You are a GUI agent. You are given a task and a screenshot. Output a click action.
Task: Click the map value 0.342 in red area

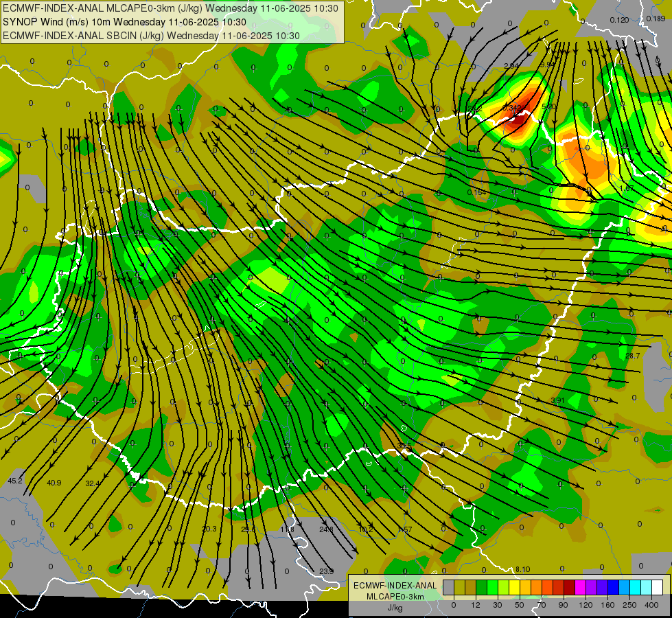pos(511,107)
